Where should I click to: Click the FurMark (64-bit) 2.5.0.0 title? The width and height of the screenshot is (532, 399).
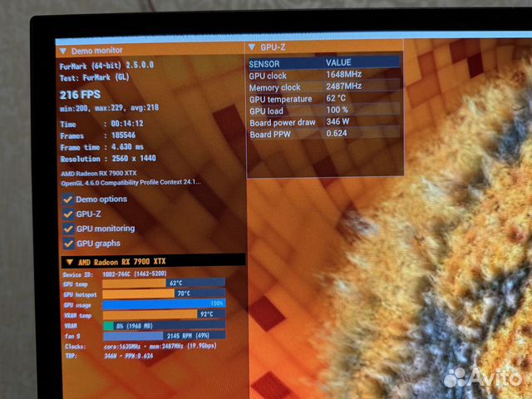click(x=106, y=66)
